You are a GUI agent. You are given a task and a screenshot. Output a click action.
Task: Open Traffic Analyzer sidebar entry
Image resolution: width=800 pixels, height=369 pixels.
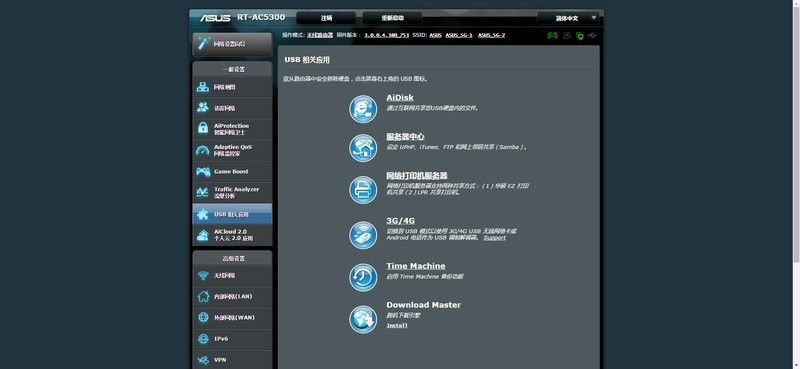point(232,192)
